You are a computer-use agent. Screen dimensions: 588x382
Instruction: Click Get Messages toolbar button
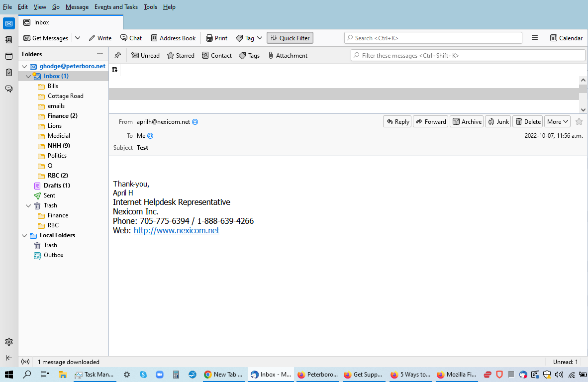click(46, 38)
